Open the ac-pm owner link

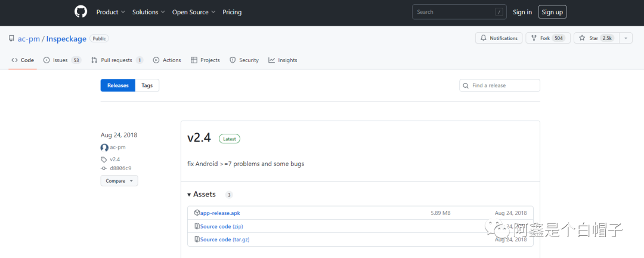point(28,39)
